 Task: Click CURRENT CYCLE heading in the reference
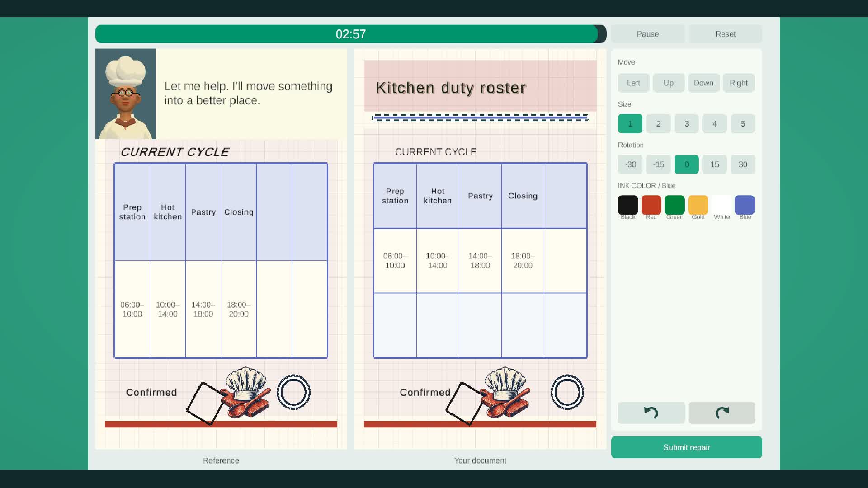tap(175, 152)
